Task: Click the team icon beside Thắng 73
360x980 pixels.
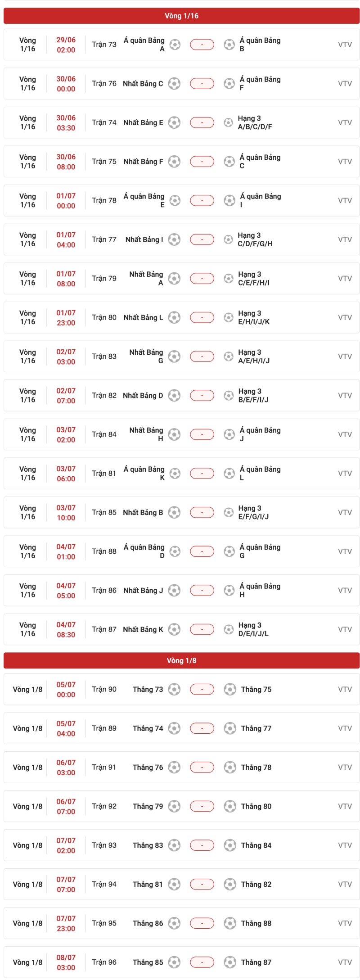Action: pos(174,689)
